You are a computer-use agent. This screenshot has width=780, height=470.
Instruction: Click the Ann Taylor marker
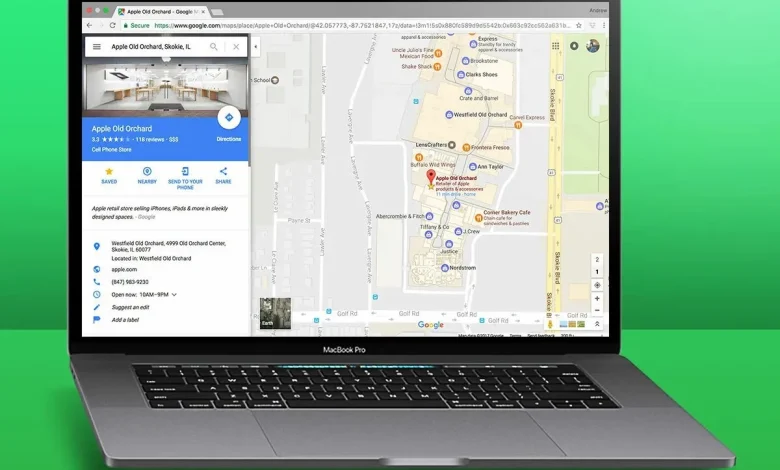click(x=473, y=167)
